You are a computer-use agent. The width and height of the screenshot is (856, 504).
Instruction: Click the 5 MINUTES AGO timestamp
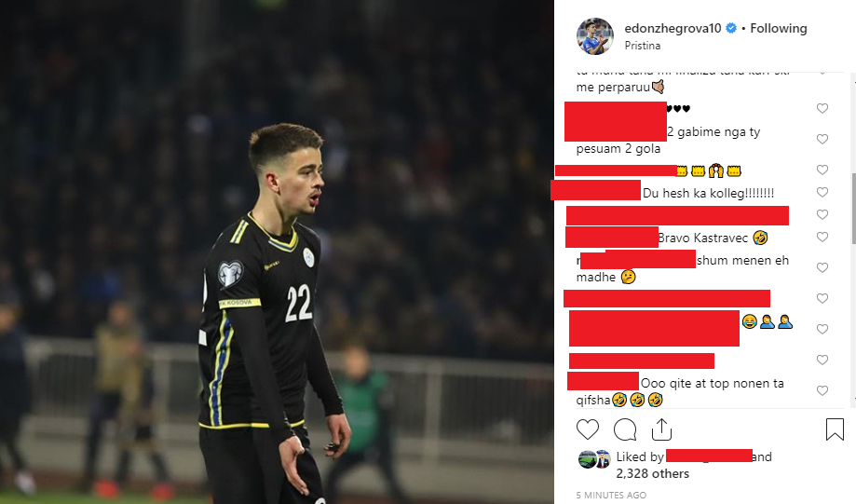pyautogui.click(x=611, y=496)
